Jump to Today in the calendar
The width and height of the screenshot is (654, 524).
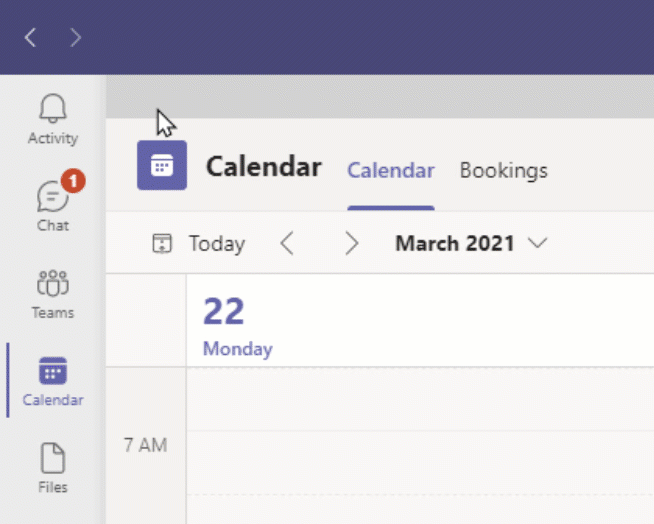(199, 243)
